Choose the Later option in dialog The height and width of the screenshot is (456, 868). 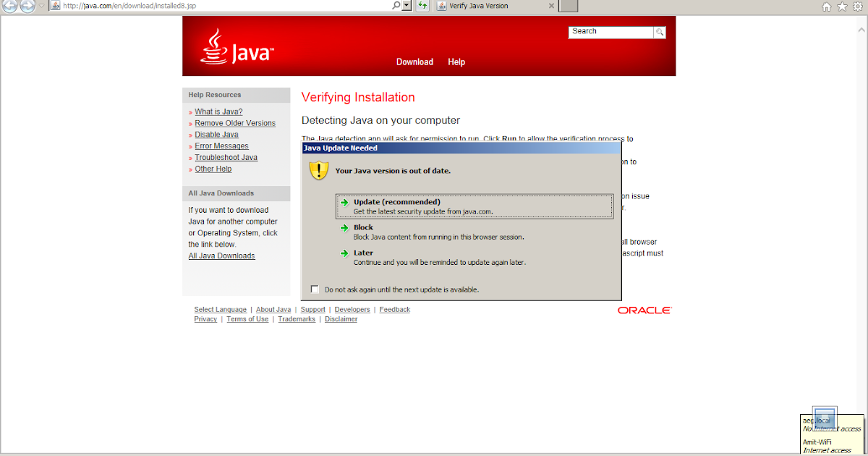475,258
